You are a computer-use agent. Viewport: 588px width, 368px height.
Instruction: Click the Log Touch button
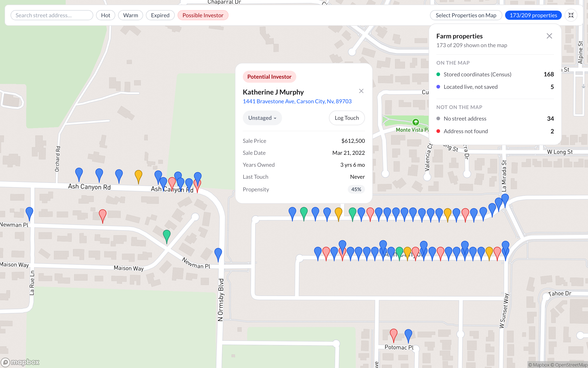point(347,118)
